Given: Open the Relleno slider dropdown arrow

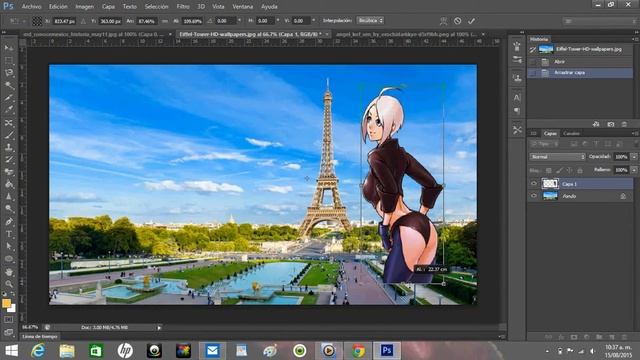Looking at the screenshot, I should tap(634, 170).
